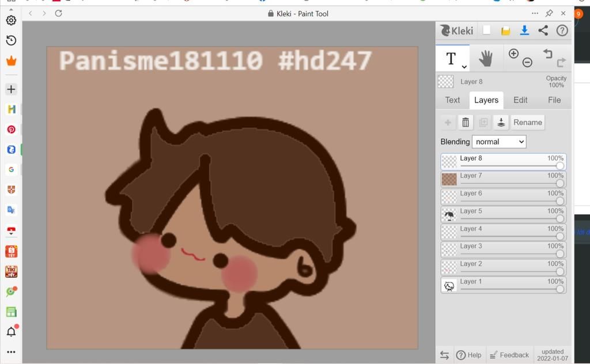Select Layer 5 in the layer list
Viewport: 590px width, 364px height.
[x=504, y=215]
